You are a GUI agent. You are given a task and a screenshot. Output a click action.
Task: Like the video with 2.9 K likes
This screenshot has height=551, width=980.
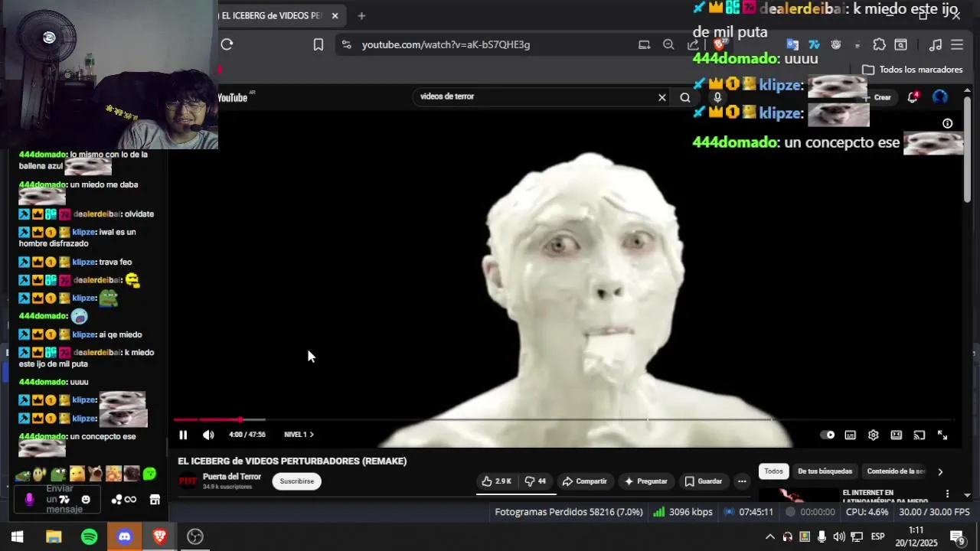(x=496, y=481)
